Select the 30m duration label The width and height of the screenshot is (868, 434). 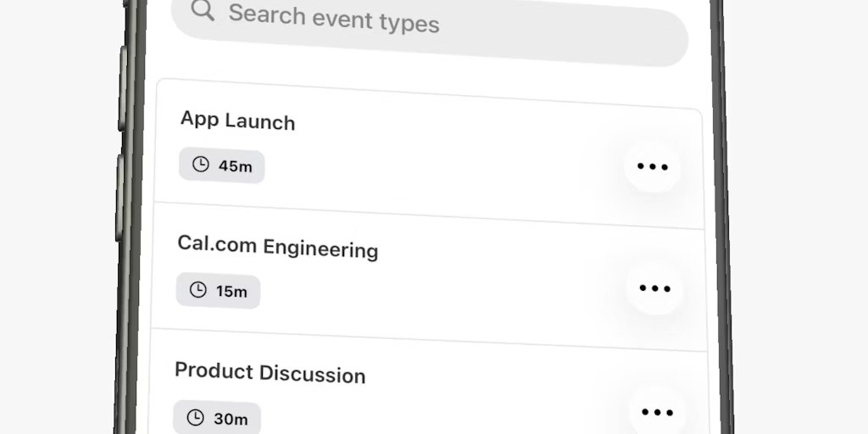coord(231,419)
